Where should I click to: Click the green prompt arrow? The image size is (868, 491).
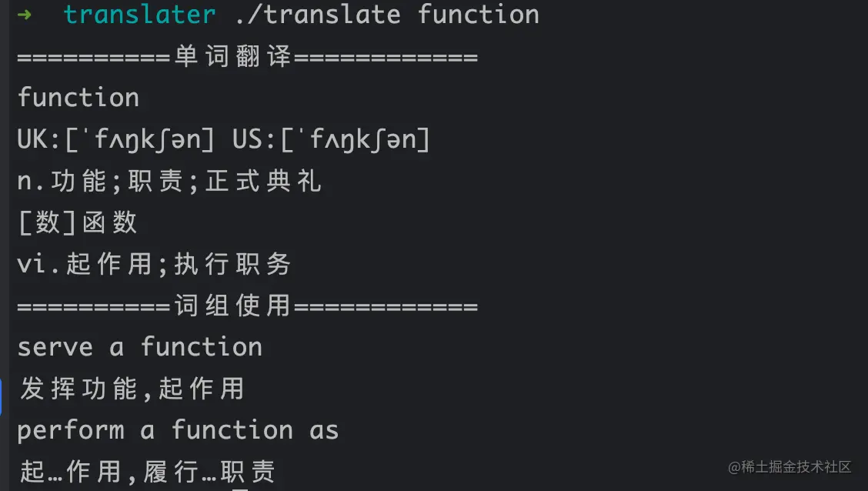tap(25, 15)
